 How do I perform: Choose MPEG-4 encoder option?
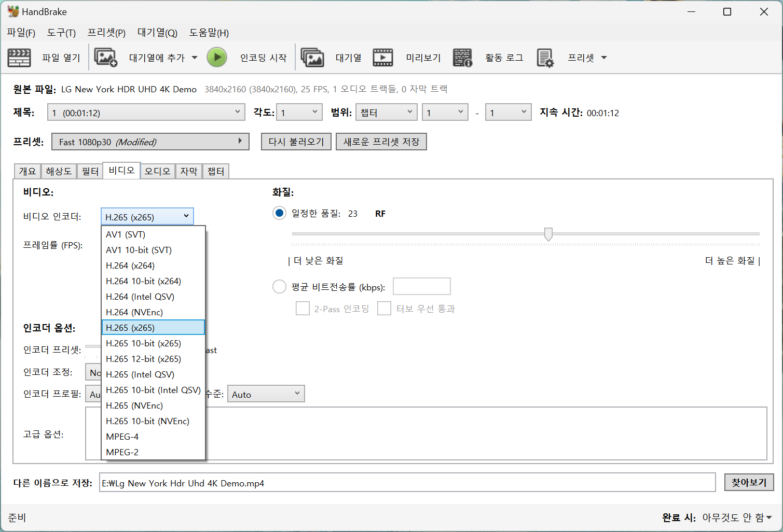point(154,437)
